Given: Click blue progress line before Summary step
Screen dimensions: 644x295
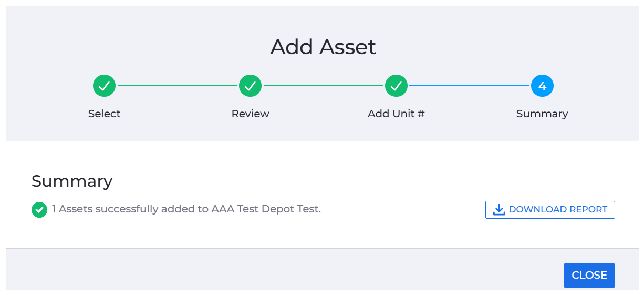Looking at the screenshot, I should 470,86.
